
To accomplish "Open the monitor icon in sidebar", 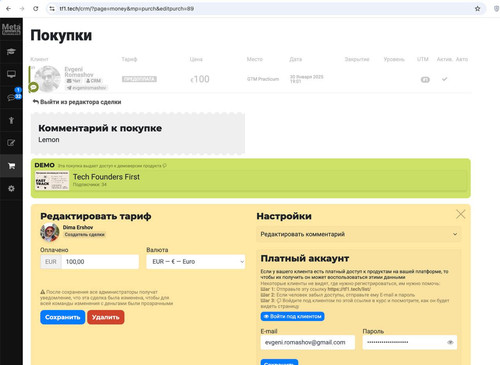I will [x=11, y=74].
